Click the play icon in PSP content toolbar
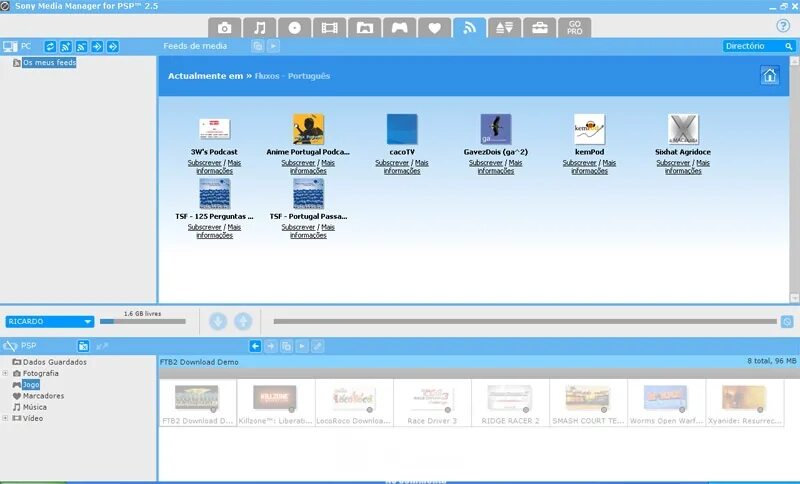The image size is (800, 484). click(302, 346)
